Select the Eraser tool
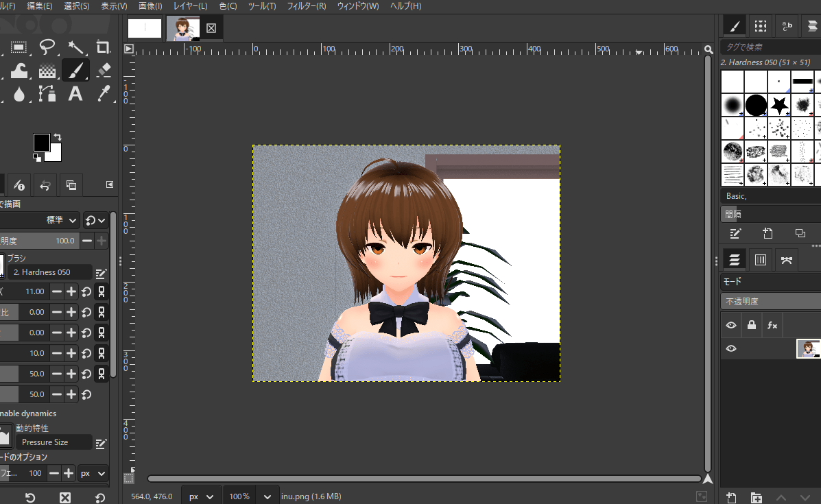821x504 pixels. pos(104,70)
